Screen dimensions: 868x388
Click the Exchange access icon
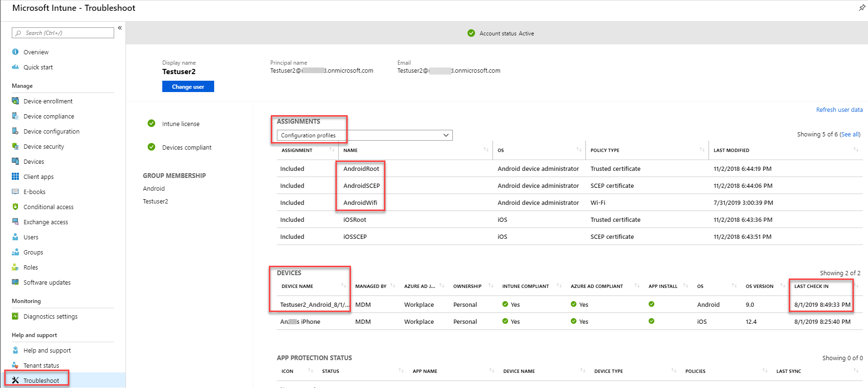point(15,222)
